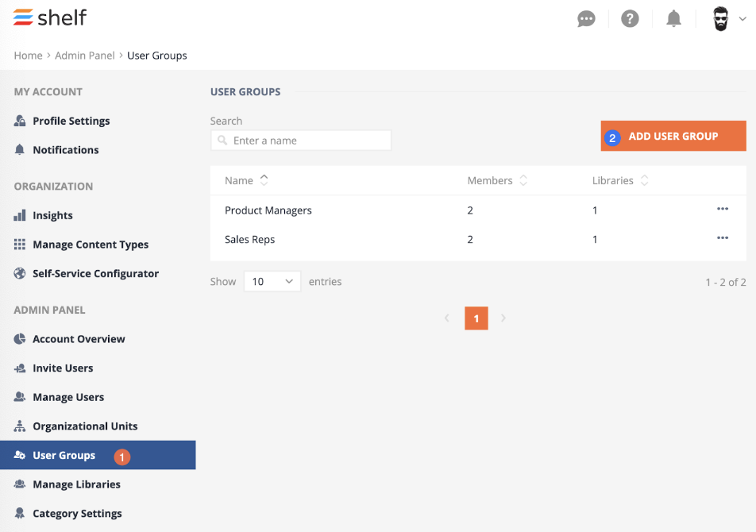Focus the Enter a name search field
Viewport: 756px width, 532px height.
pos(301,141)
